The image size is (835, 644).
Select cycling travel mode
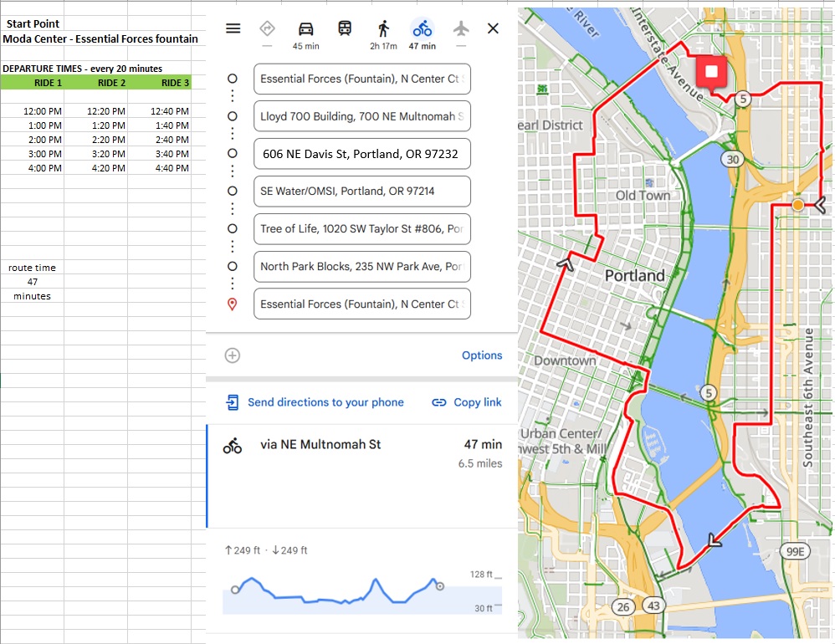422,28
